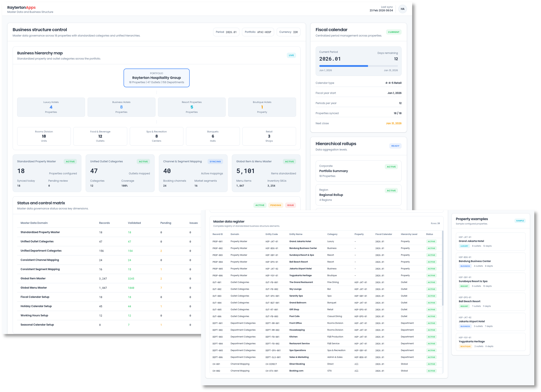Open the Grand Jakarta Hotel property example
The height and width of the screenshot is (392, 541).
click(x=490, y=241)
